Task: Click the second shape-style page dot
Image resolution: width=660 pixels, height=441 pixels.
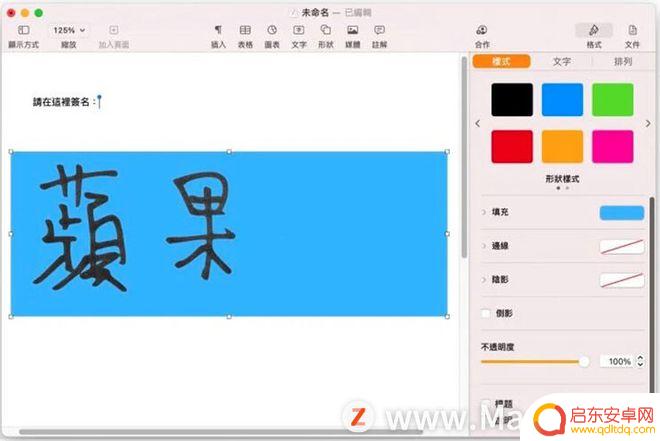Action: (567, 188)
